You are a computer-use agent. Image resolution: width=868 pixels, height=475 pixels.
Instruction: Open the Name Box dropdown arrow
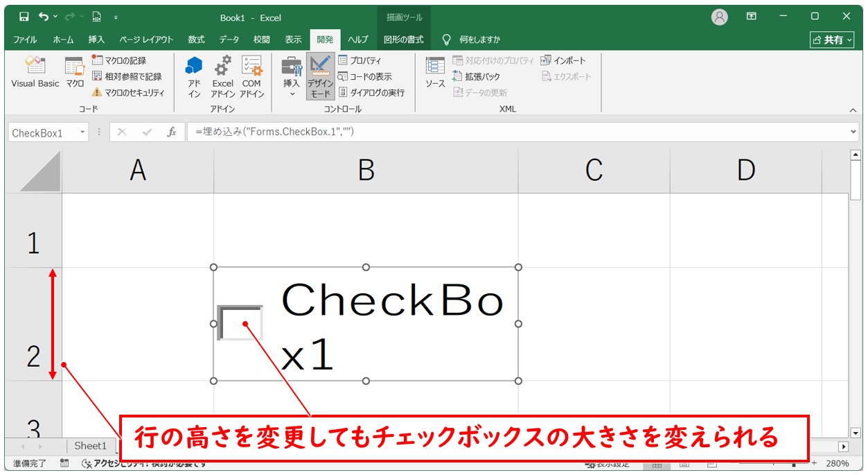(82, 132)
